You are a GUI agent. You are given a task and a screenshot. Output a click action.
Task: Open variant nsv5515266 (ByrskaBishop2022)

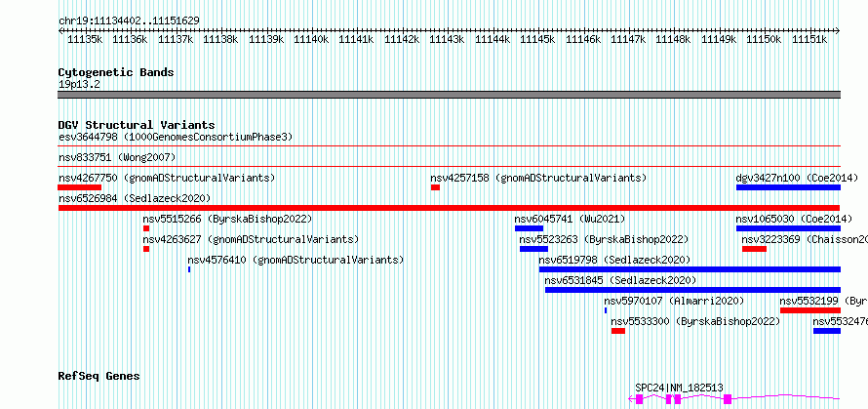(227, 219)
